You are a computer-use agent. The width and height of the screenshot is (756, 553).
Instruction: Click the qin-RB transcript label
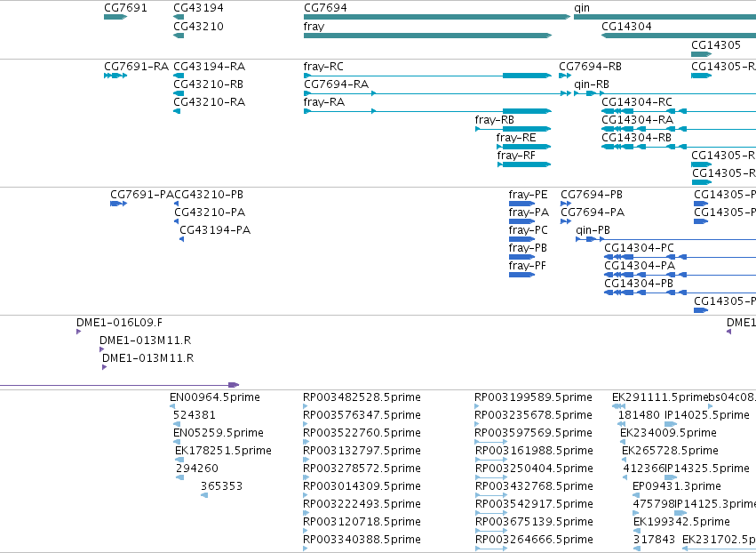tap(591, 84)
